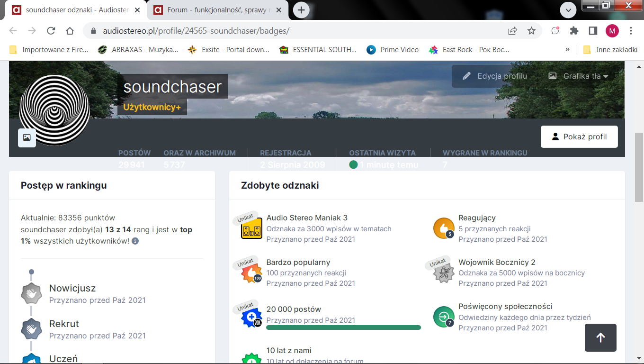This screenshot has height=364, width=644.
Task: Click Edycja profilu button
Action: point(495,76)
